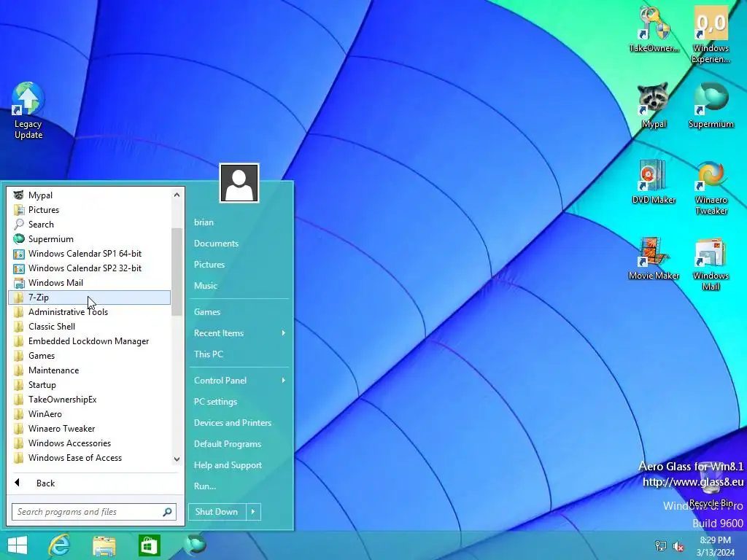This screenshot has height=560, width=747.
Task: Click the programs list scrollbar thumb
Action: (177, 272)
